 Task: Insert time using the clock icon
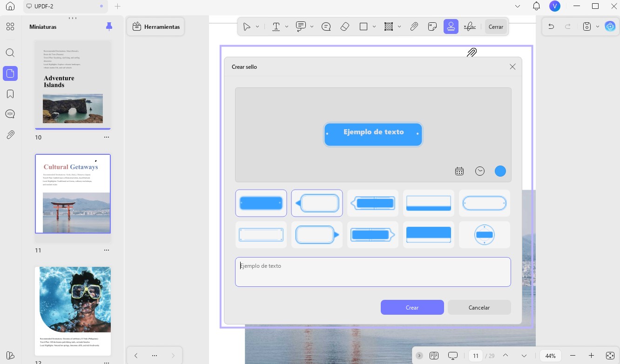coord(480,171)
